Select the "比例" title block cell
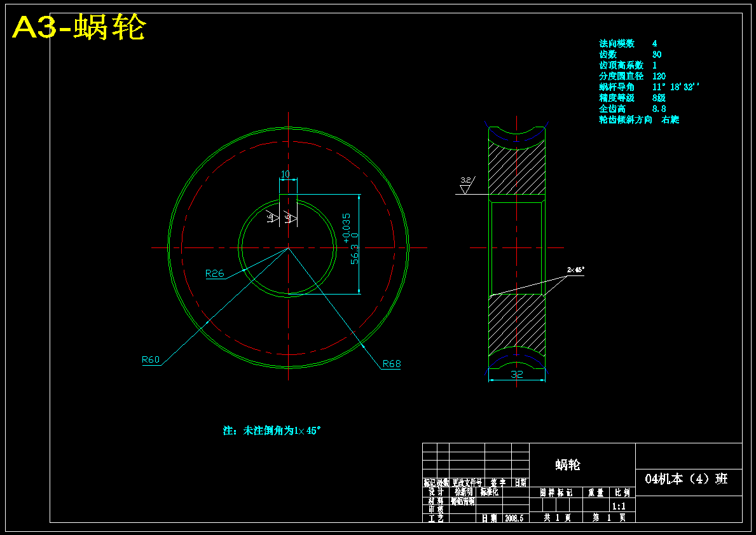 click(x=622, y=492)
